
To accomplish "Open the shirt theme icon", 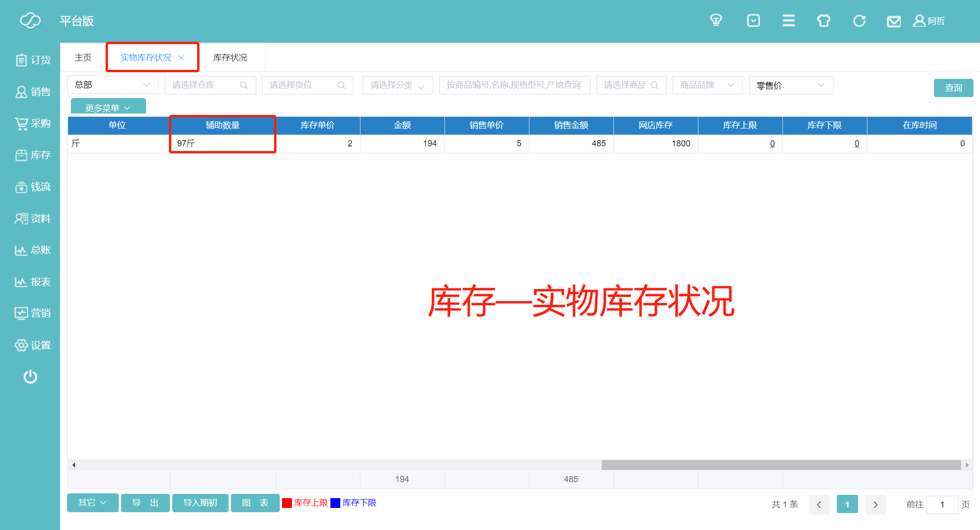I will pos(824,21).
